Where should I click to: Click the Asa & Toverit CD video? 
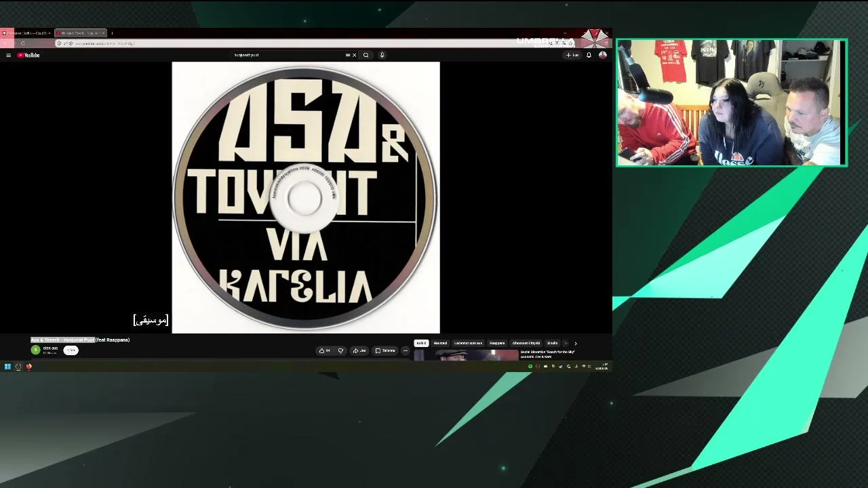306,198
